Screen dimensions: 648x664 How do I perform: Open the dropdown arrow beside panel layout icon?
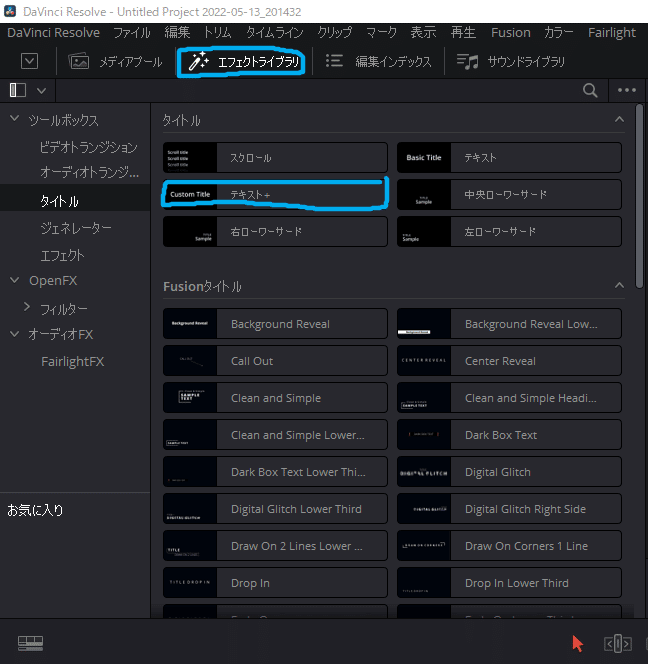(x=42, y=91)
